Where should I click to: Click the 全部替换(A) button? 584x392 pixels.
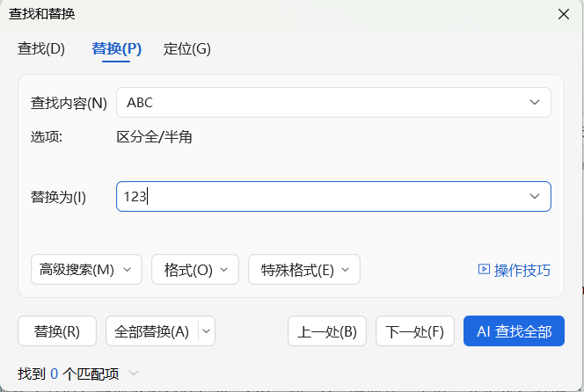(152, 331)
